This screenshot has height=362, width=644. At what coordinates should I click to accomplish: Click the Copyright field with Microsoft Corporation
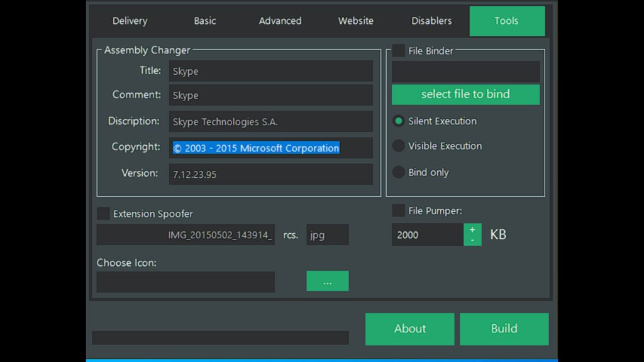271,148
